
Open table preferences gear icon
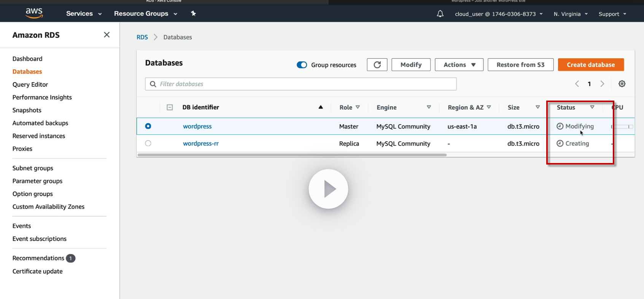pyautogui.click(x=622, y=84)
